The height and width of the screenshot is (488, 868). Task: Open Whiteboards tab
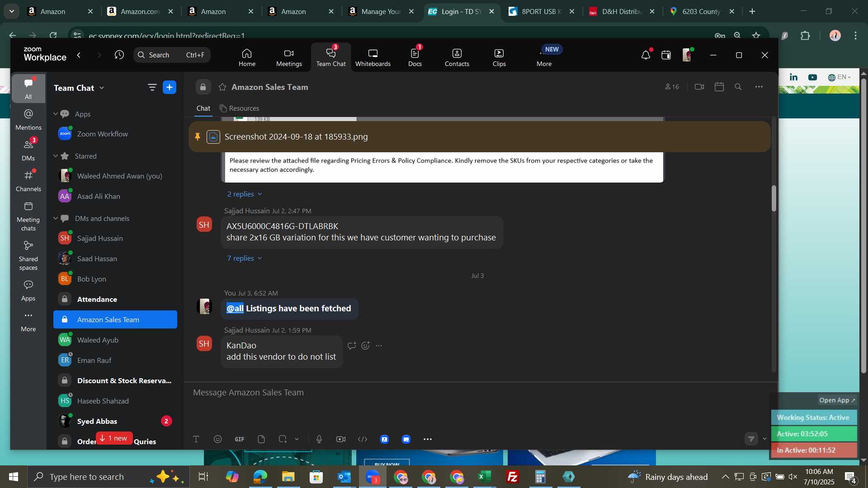point(373,57)
